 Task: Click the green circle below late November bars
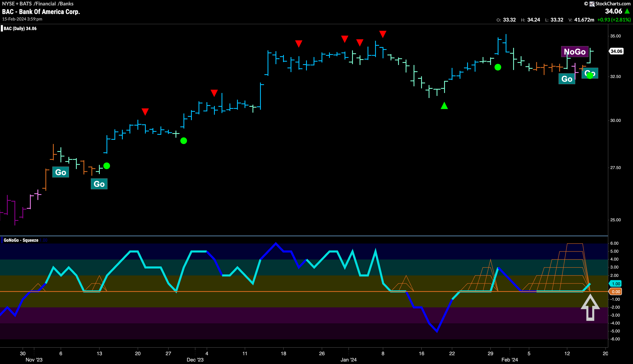(x=184, y=141)
